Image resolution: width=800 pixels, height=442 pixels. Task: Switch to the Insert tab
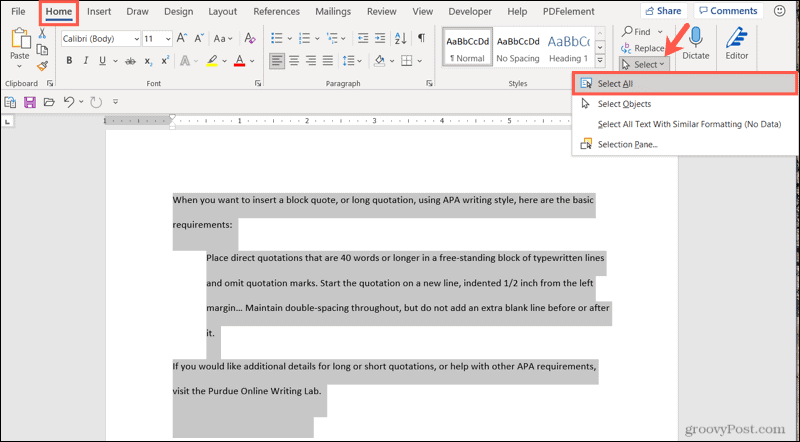(x=99, y=11)
